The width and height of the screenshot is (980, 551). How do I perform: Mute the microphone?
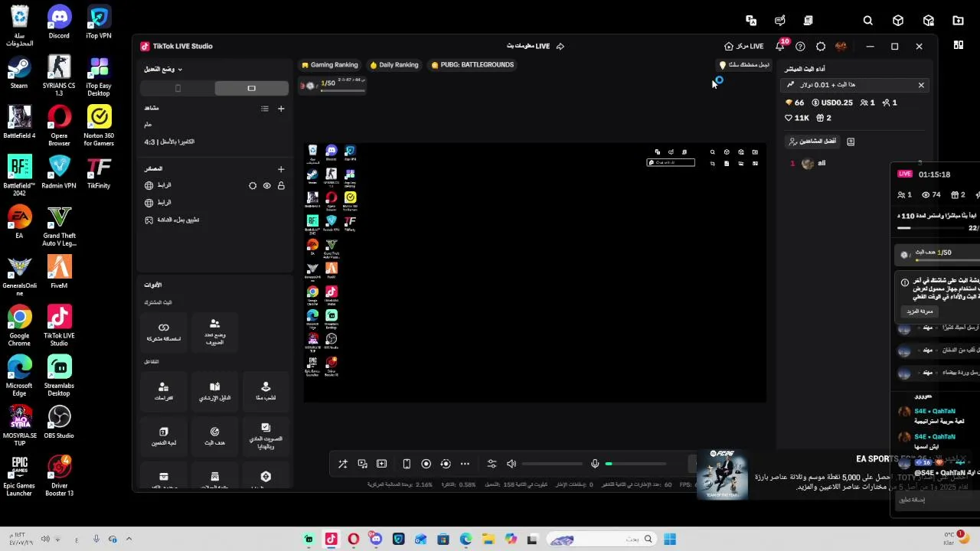595,464
